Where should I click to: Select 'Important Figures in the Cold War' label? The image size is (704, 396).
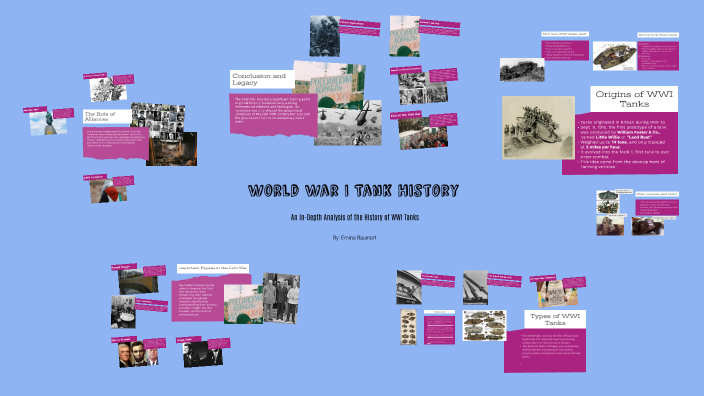click(213, 268)
